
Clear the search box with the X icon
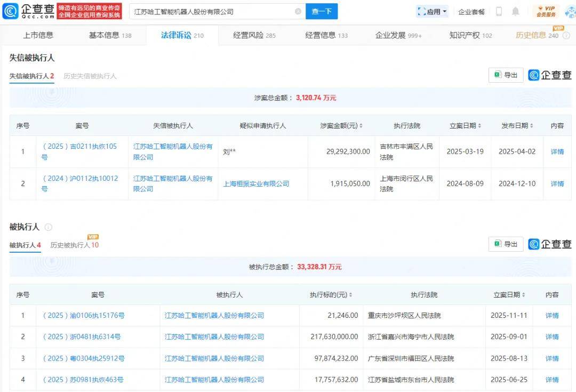(298, 12)
